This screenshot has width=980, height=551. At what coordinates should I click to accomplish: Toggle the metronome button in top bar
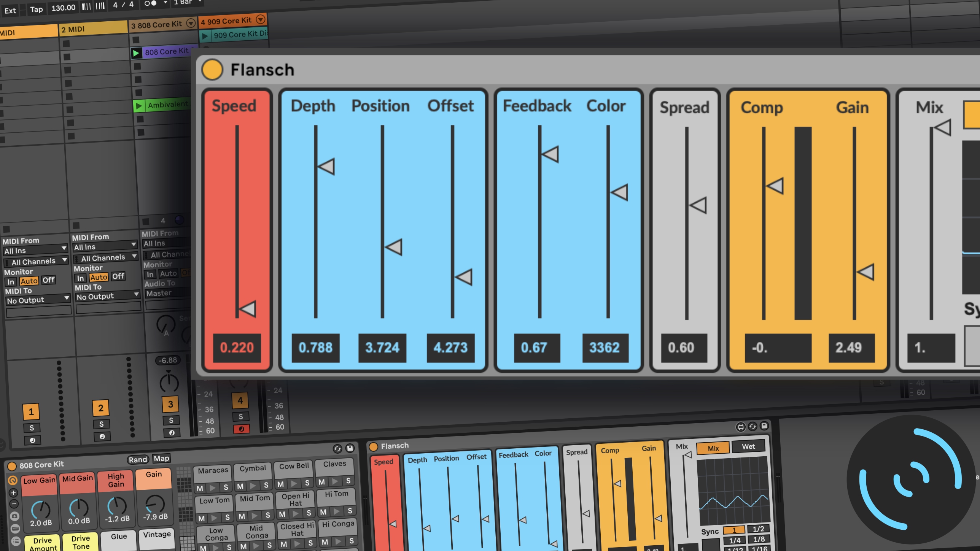151,3
